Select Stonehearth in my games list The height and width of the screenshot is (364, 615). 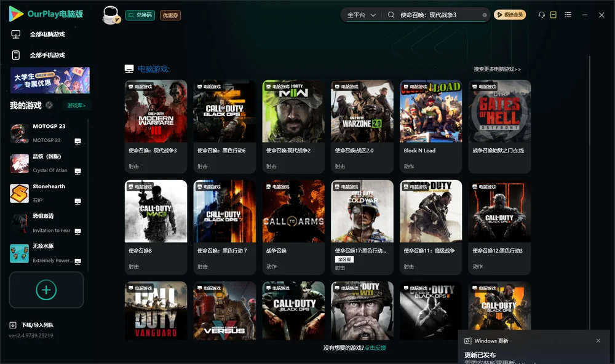46,193
